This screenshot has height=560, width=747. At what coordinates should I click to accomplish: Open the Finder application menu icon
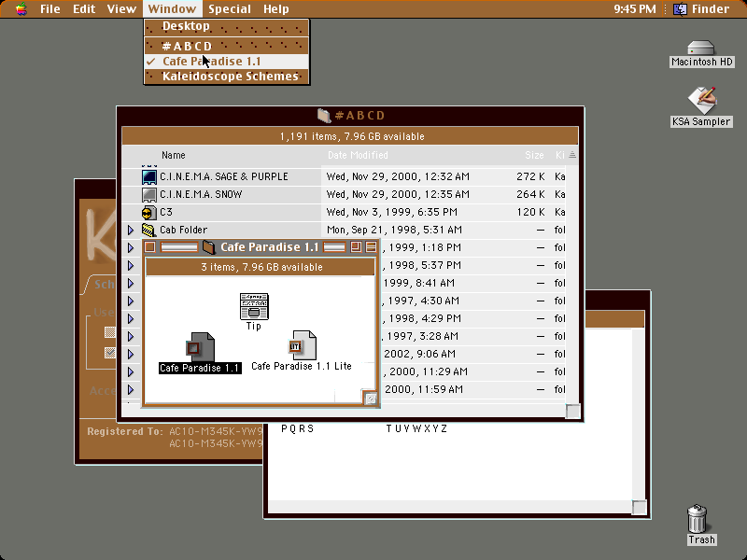point(680,8)
